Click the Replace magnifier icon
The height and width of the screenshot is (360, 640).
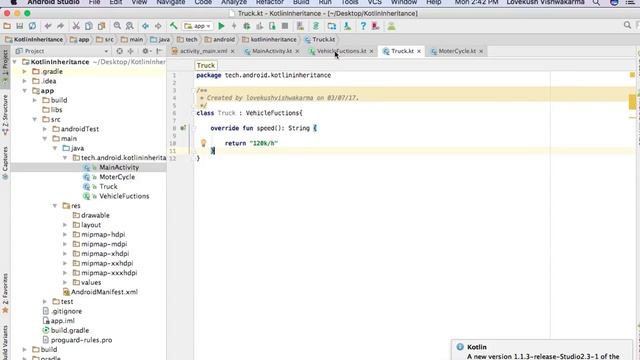(129, 26)
